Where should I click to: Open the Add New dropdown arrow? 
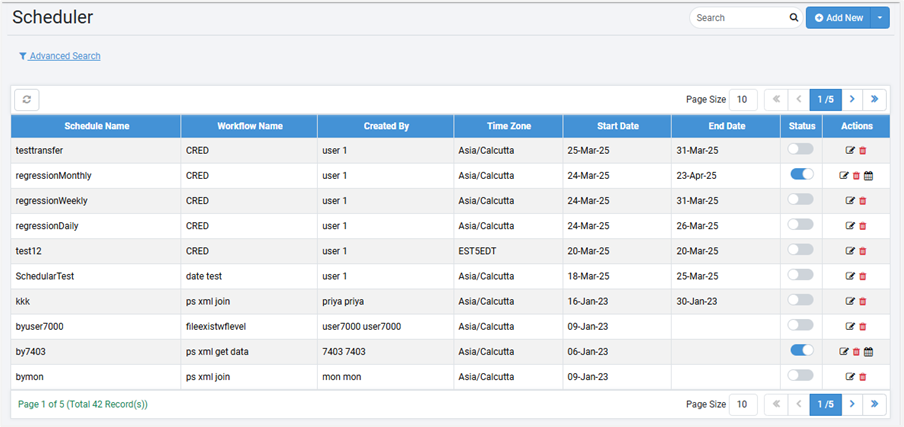[x=880, y=18]
